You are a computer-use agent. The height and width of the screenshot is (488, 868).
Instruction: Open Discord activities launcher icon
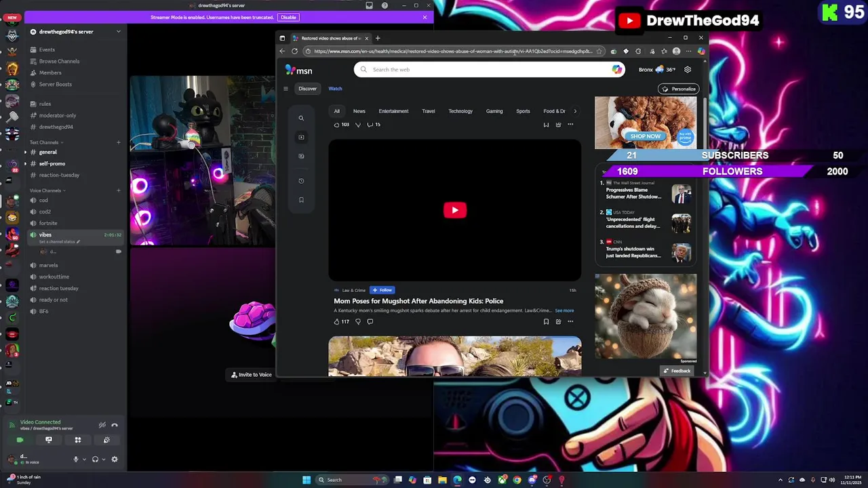[78, 440]
